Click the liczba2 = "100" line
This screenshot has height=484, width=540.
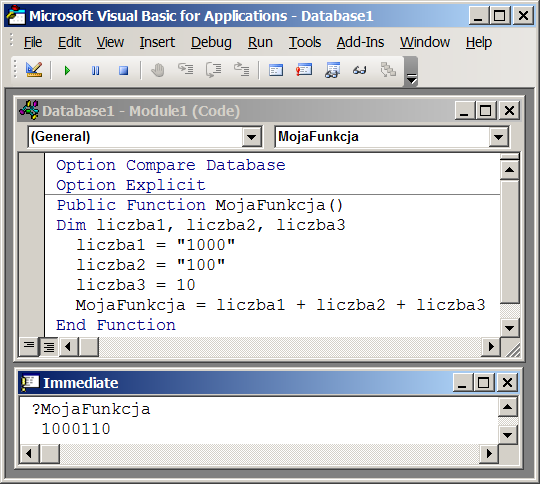tap(150, 265)
